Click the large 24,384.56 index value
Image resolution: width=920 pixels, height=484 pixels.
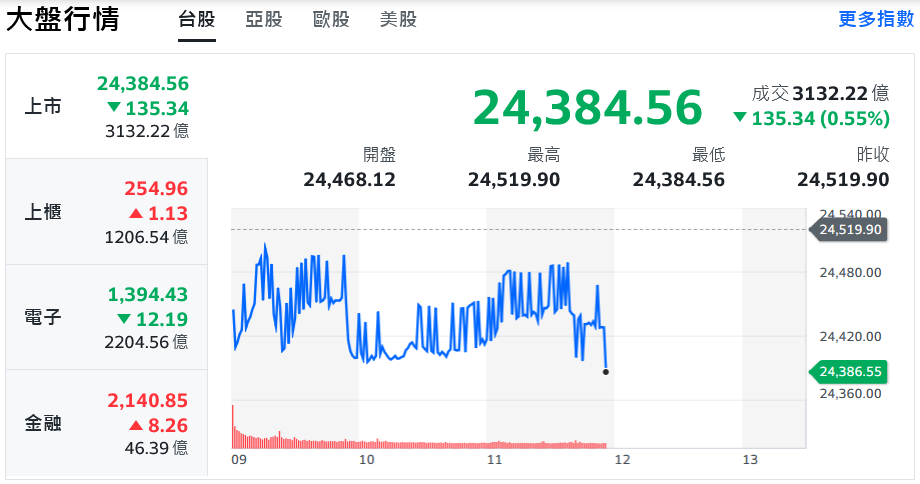587,108
